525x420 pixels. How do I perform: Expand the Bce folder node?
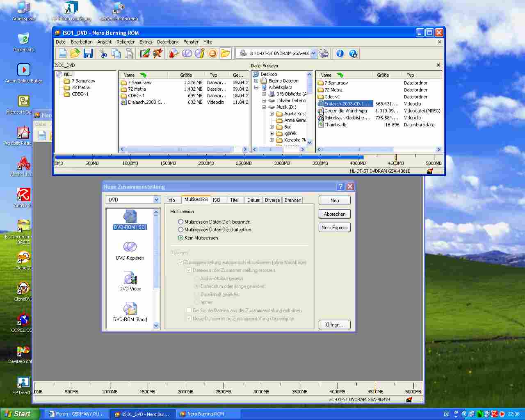tap(272, 127)
